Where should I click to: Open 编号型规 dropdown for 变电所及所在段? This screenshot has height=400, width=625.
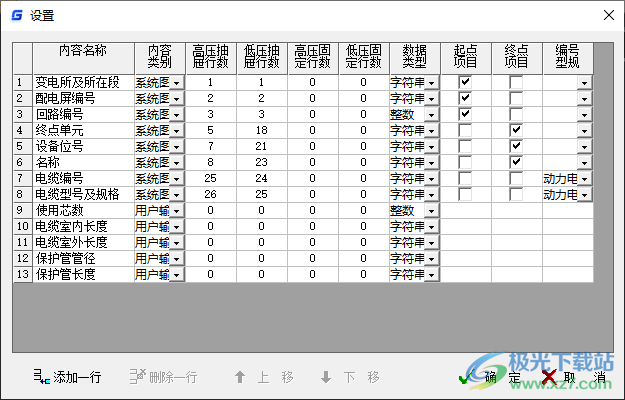click(x=585, y=83)
